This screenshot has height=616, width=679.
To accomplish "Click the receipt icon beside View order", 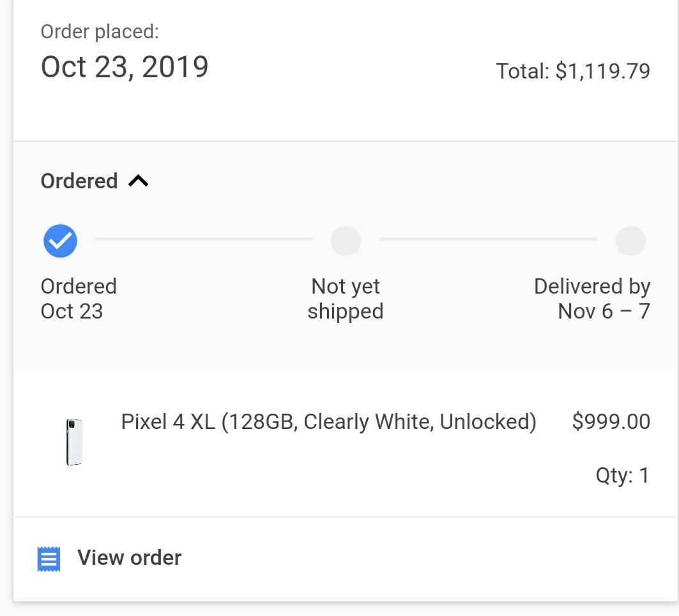I will [x=49, y=559].
